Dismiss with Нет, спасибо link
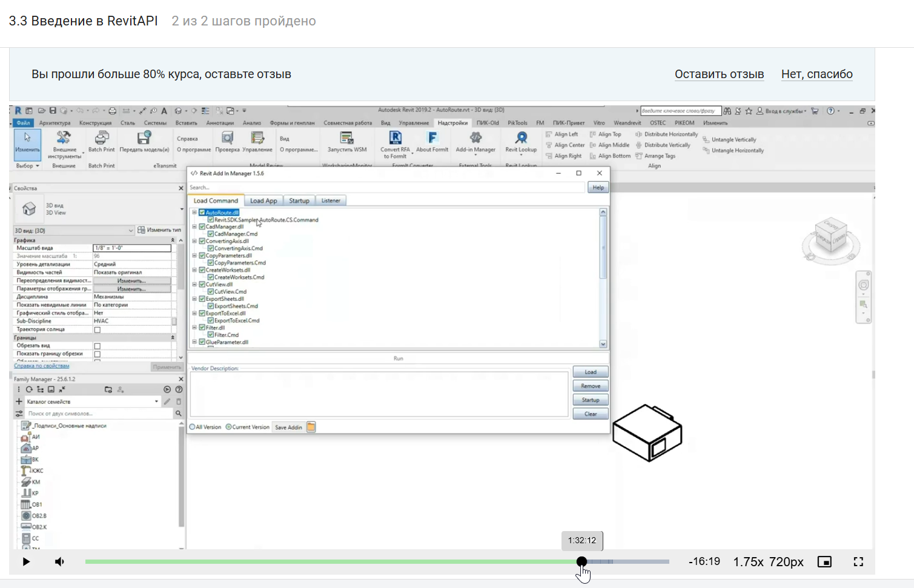Viewport: 914px width, 588px height. [817, 74]
